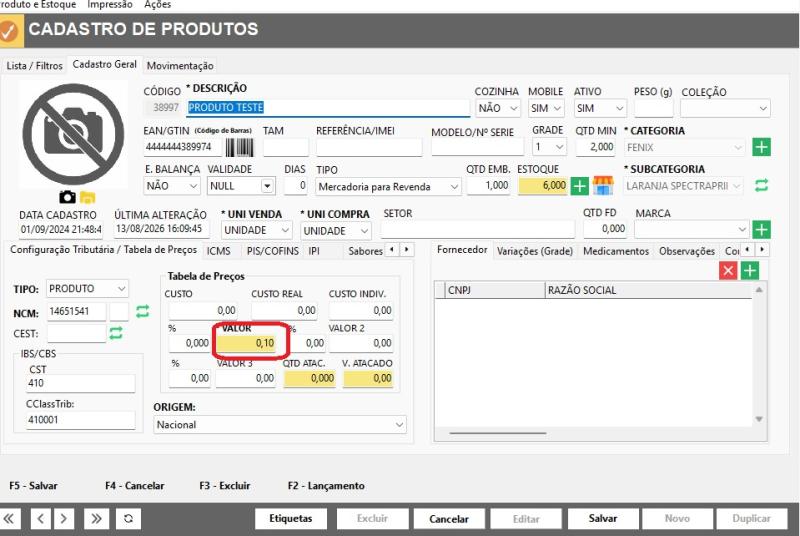Click the Etiquetas button
Screen dimensions: 800x536
tap(291, 519)
